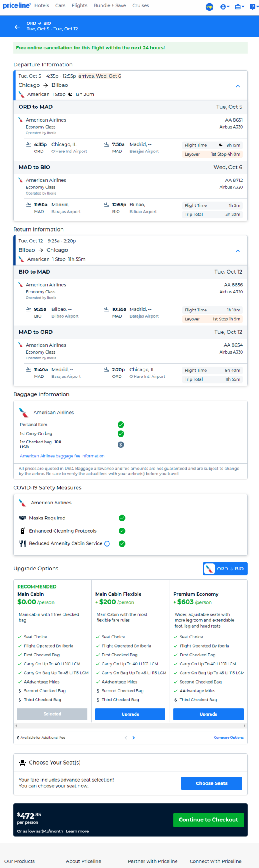Click Continue to Checkout button
Screen dimensions: 259x868
(208, 819)
